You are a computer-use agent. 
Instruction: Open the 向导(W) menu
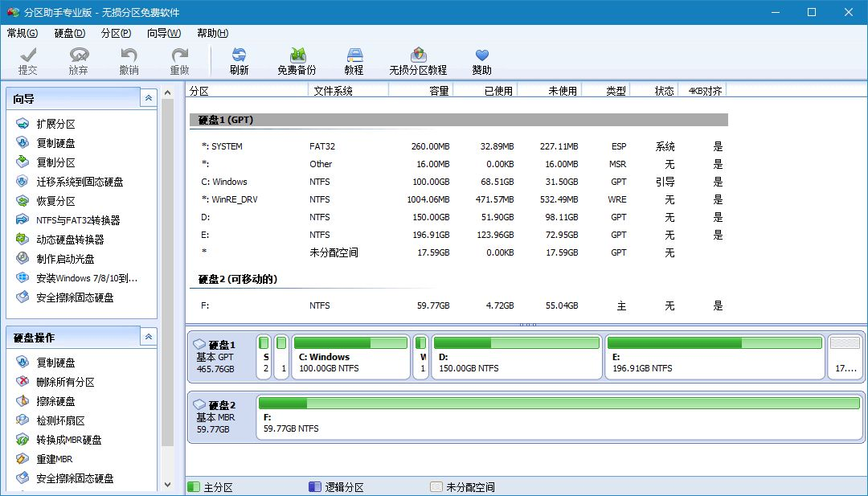pos(164,33)
